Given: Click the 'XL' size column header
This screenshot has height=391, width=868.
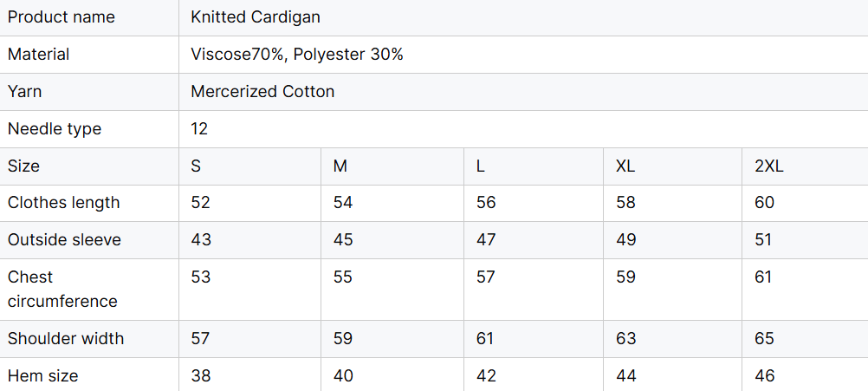Looking at the screenshot, I should pos(625,166).
